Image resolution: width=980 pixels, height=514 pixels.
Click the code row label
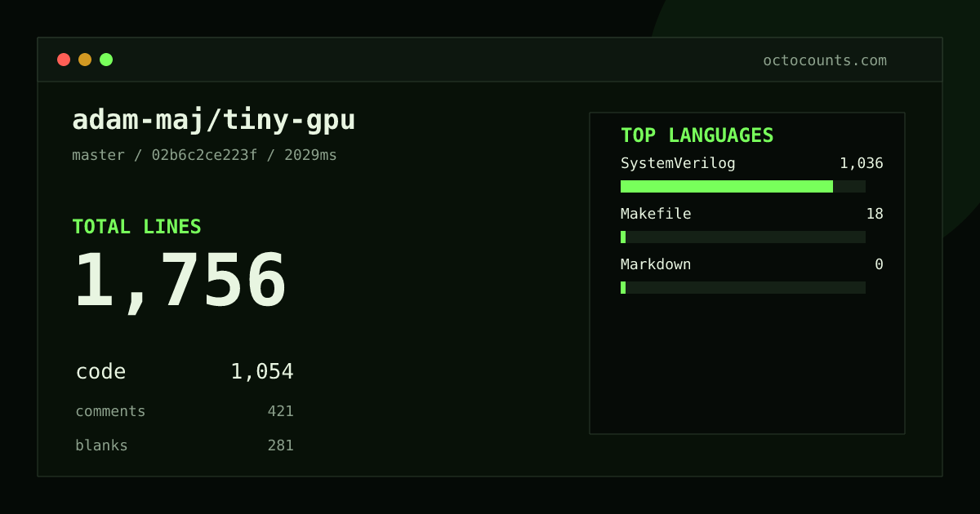coord(100,372)
